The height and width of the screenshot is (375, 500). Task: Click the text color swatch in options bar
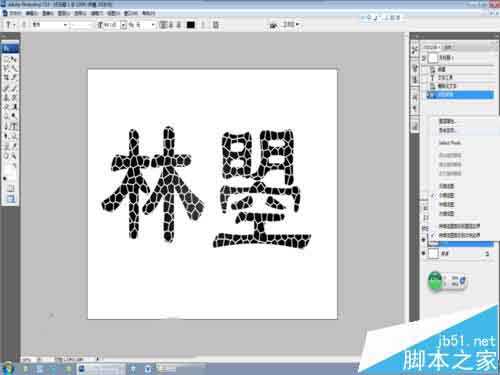[191, 25]
